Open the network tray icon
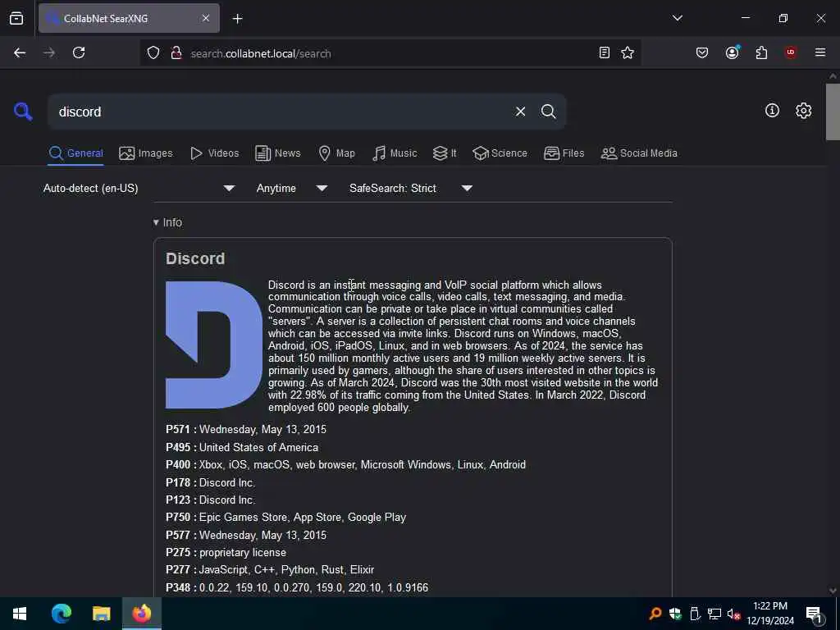 click(x=714, y=614)
